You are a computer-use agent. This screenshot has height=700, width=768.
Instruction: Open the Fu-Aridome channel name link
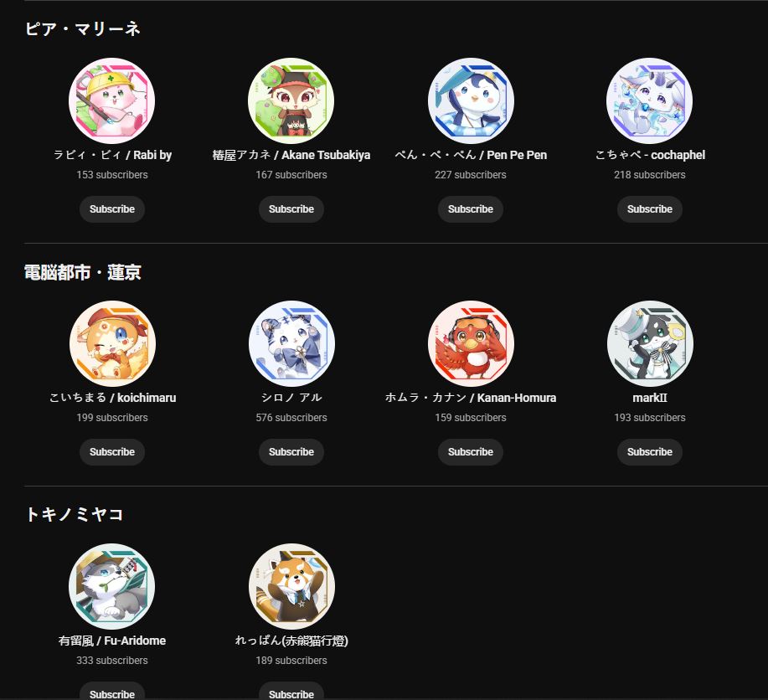pos(112,641)
